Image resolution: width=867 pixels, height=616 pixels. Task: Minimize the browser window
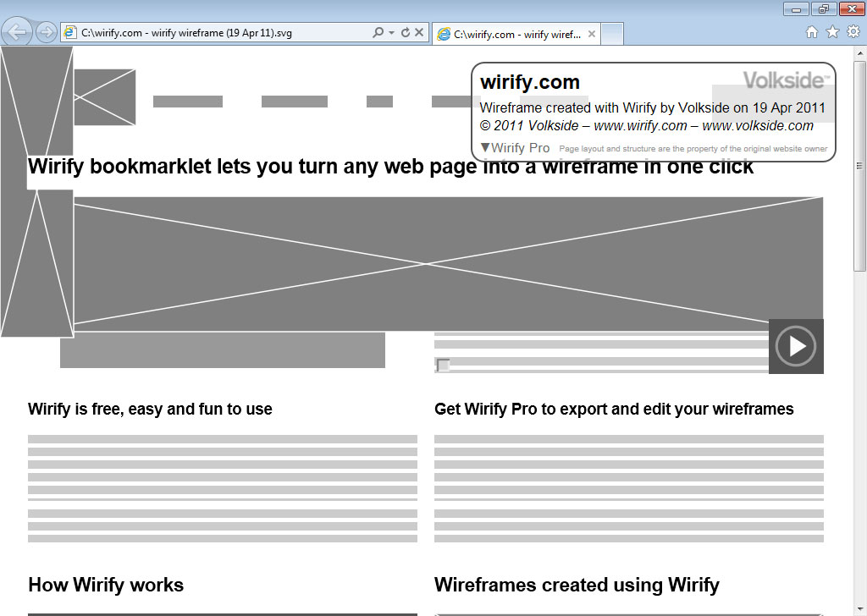(796, 8)
